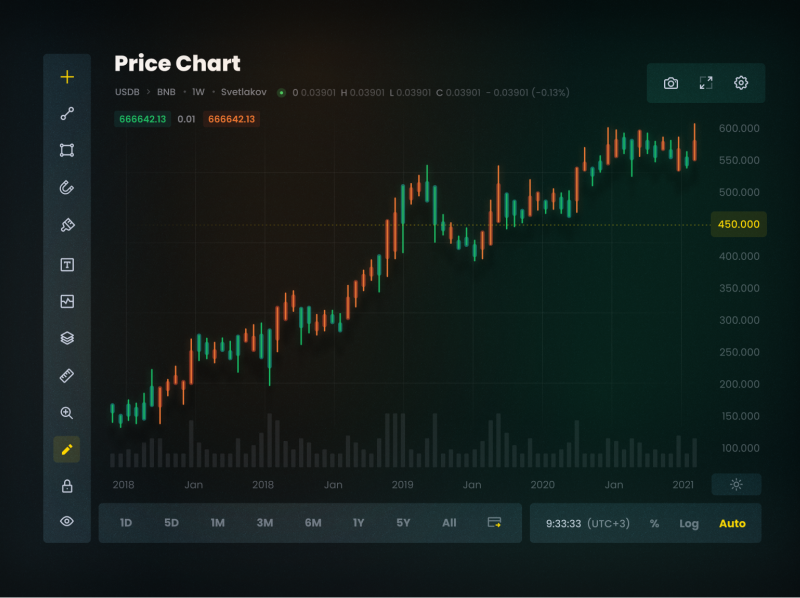Select the rectangle shape tool

click(x=66, y=149)
